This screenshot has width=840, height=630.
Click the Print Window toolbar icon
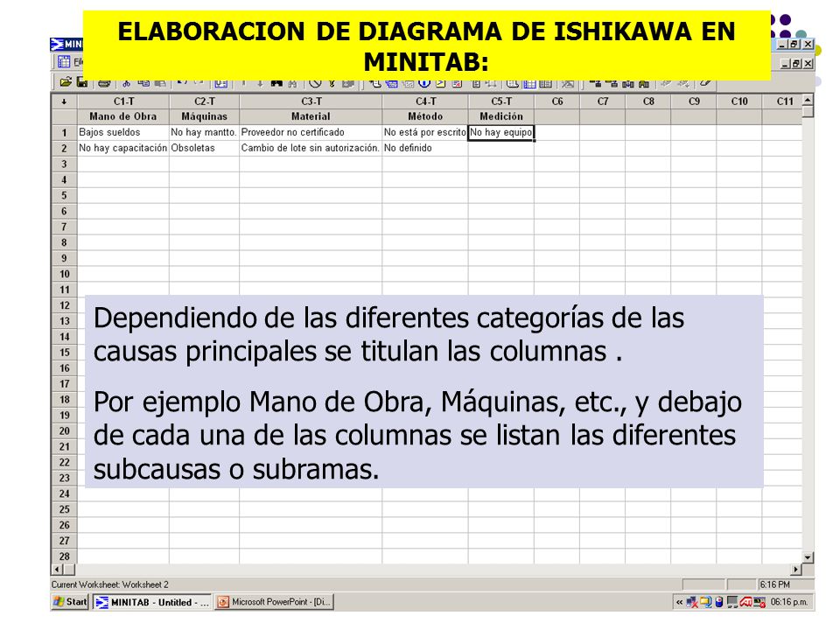pos(104,83)
